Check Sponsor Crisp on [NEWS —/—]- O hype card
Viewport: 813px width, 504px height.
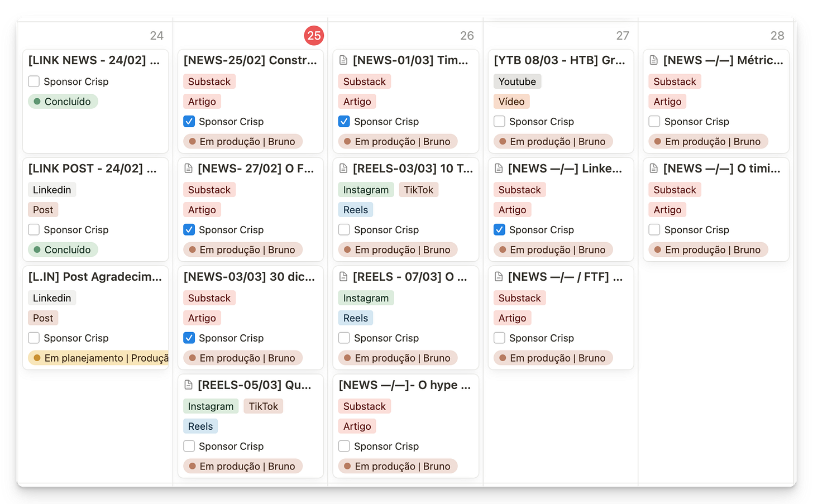coord(344,447)
